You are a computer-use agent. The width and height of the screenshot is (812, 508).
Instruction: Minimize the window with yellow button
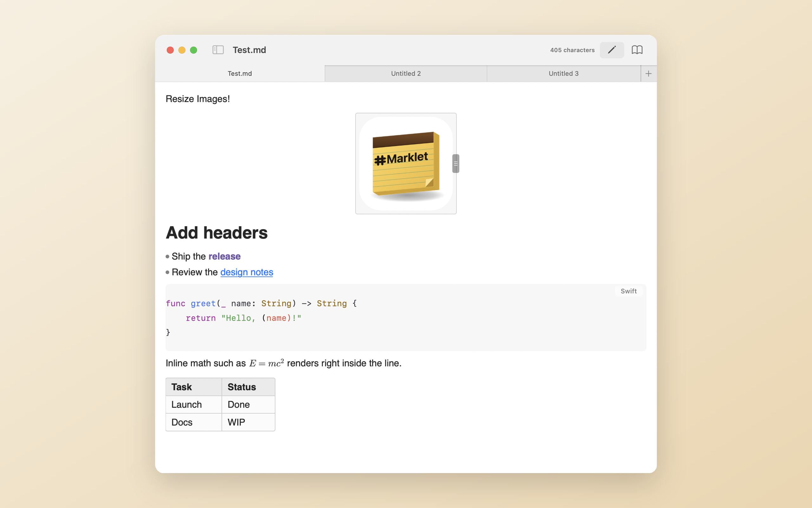click(182, 50)
